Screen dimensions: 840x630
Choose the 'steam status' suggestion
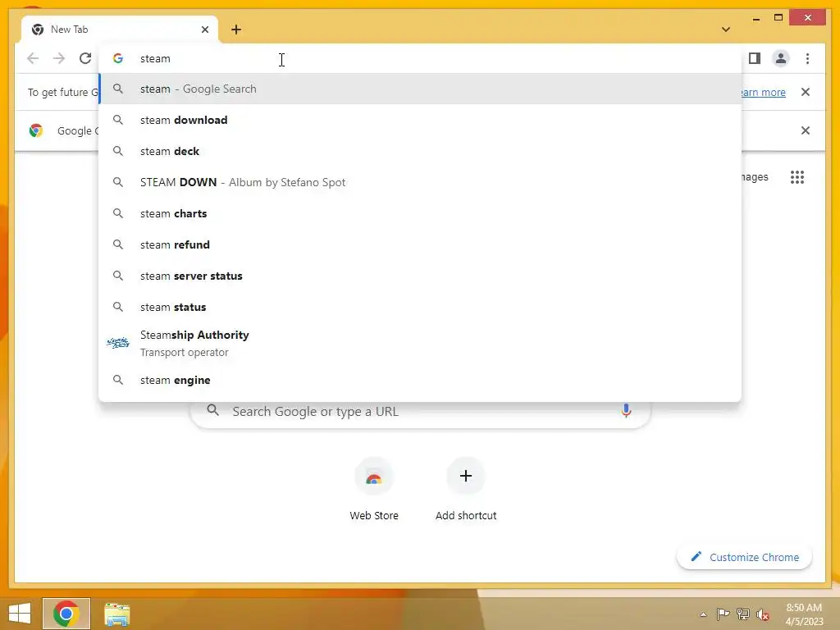click(x=420, y=307)
